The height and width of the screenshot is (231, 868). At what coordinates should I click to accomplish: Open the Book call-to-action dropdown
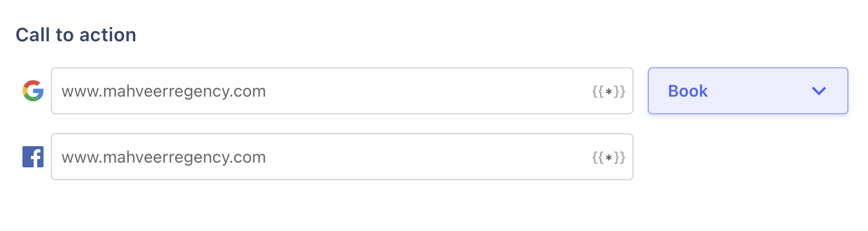point(748,91)
